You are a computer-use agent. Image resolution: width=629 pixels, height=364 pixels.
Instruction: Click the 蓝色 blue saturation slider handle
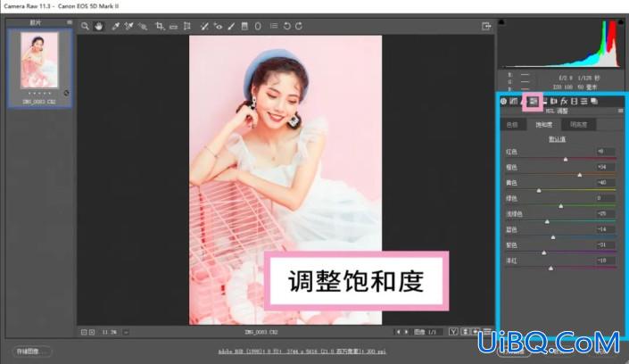553,237
